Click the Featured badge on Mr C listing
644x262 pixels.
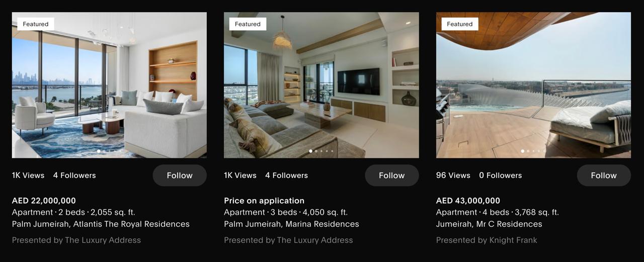point(460,24)
